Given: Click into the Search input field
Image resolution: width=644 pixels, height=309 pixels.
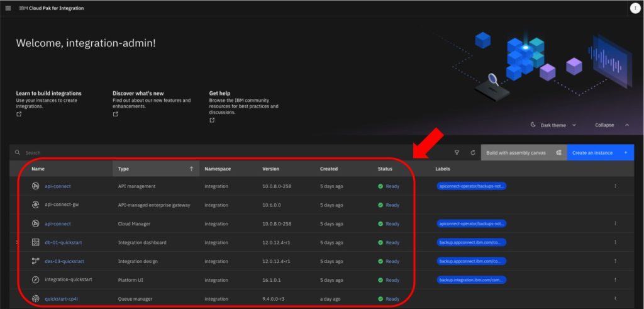Looking at the screenshot, I should [x=230, y=152].
